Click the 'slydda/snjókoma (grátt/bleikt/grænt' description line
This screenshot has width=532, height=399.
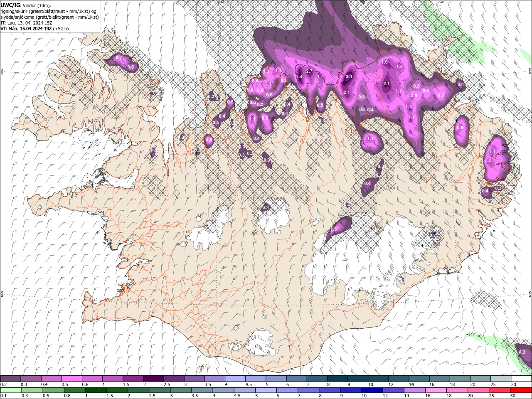[x=49, y=17]
